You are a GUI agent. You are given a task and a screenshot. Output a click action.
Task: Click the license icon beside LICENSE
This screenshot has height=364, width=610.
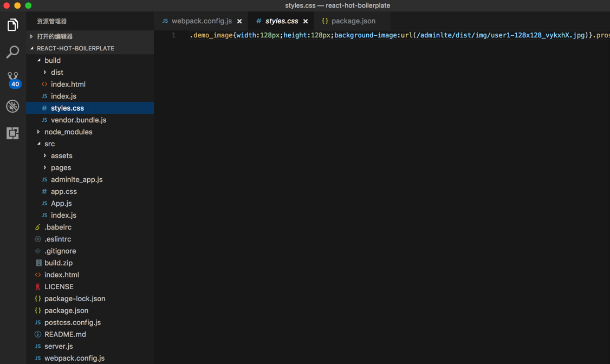click(x=38, y=287)
